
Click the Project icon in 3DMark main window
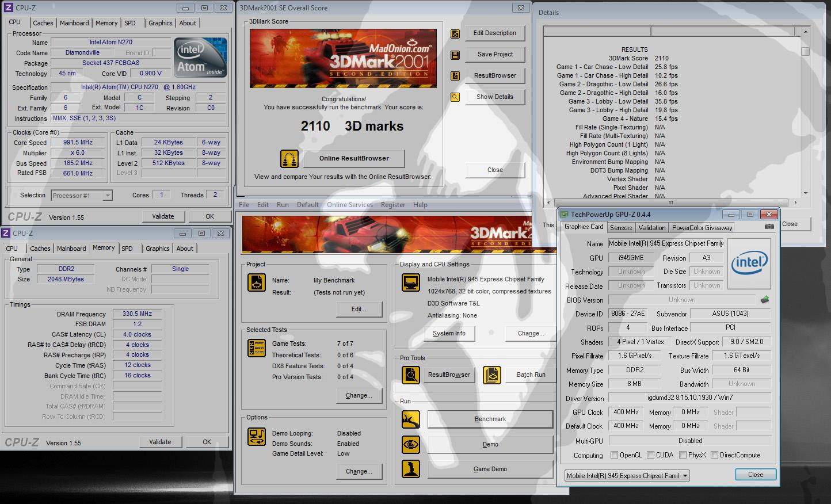(x=257, y=282)
